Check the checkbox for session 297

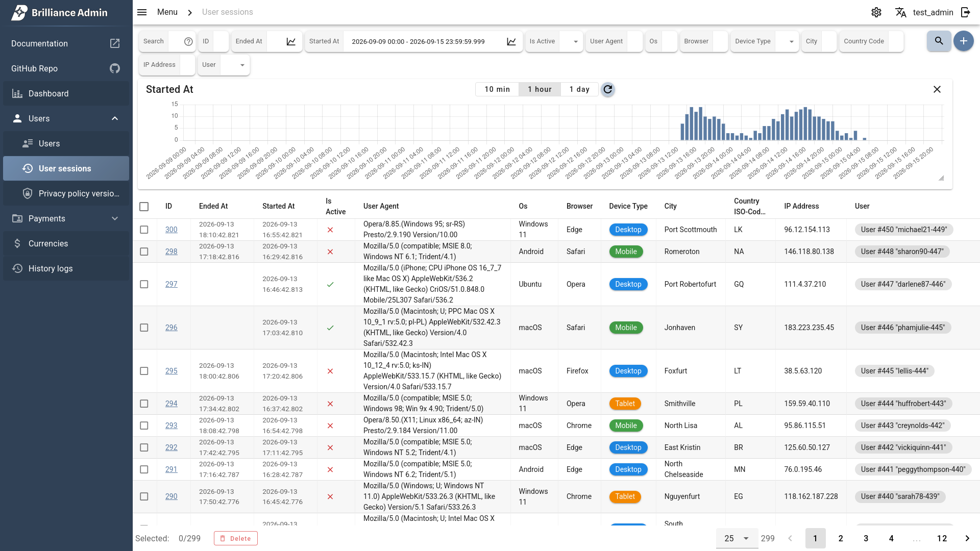click(144, 284)
